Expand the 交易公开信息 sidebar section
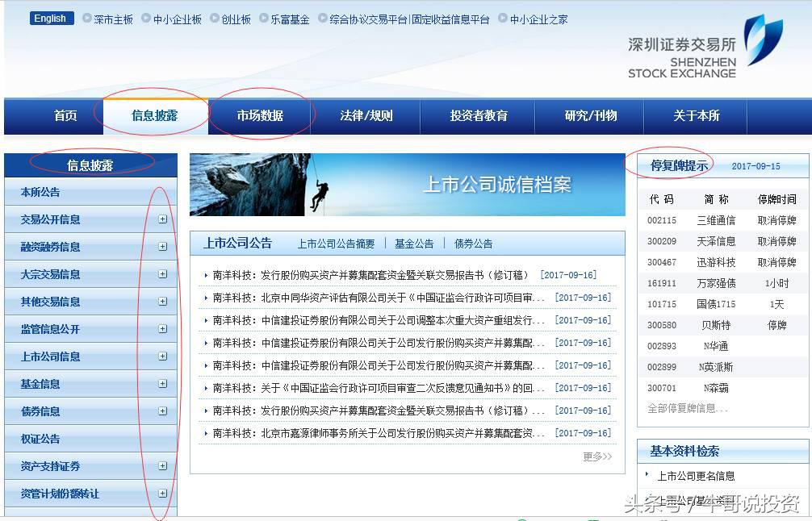The width and height of the screenshot is (812, 521). 163,219
